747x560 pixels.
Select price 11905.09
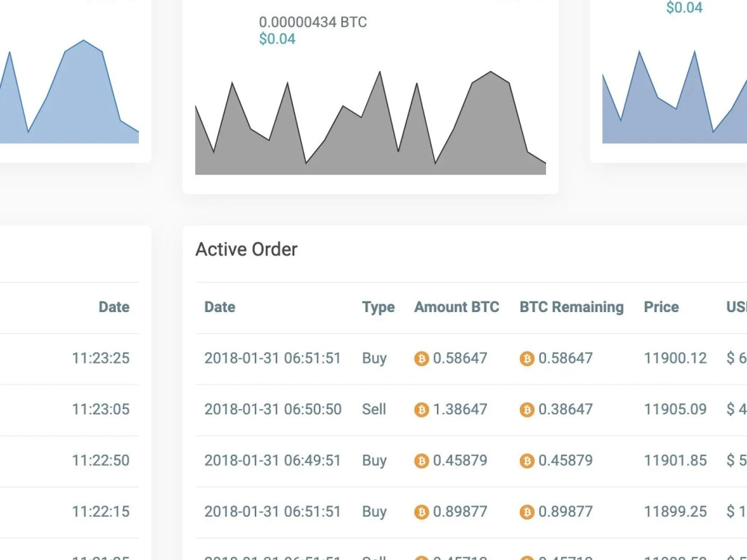point(675,409)
